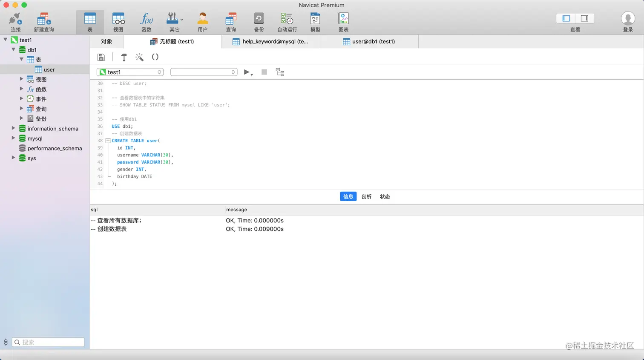The image size is (644, 360).
Task: Expand the mysql database node
Action: click(13, 138)
